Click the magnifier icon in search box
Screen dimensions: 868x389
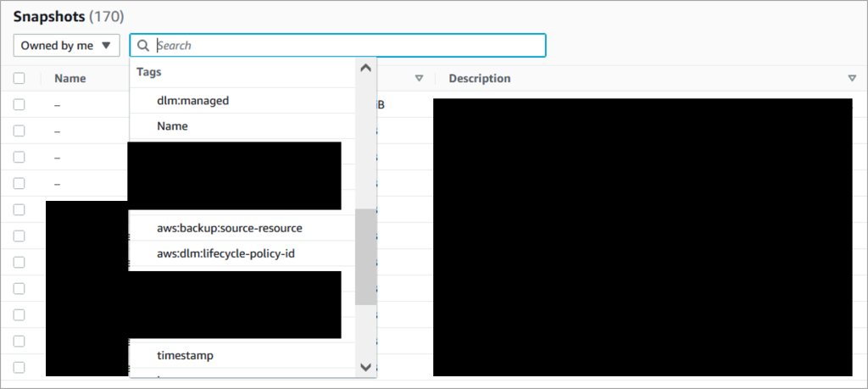[x=143, y=46]
